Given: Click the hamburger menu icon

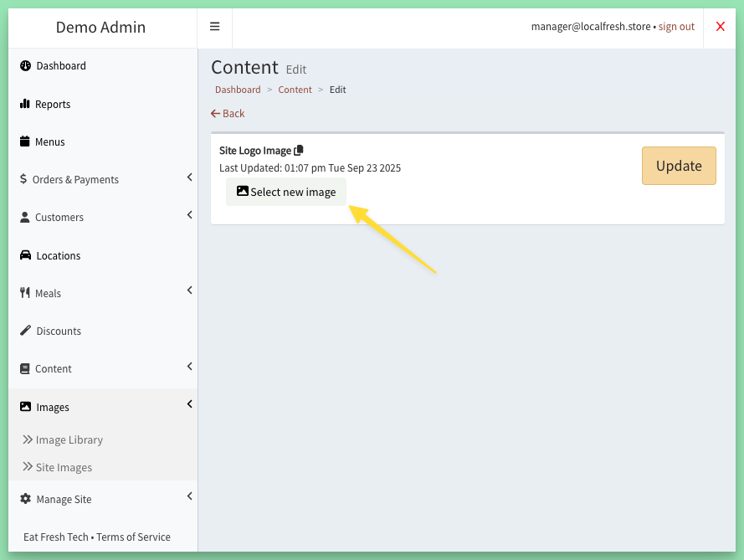Looking at the screenshot, I should pyautogui.click(x=214, y=27).
